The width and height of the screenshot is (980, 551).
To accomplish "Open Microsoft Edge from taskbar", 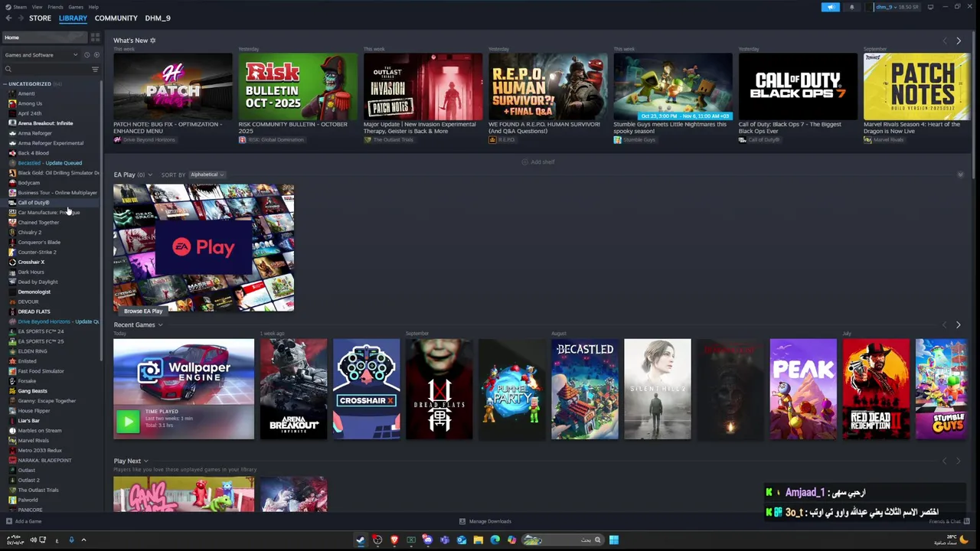I will (495, 540).
